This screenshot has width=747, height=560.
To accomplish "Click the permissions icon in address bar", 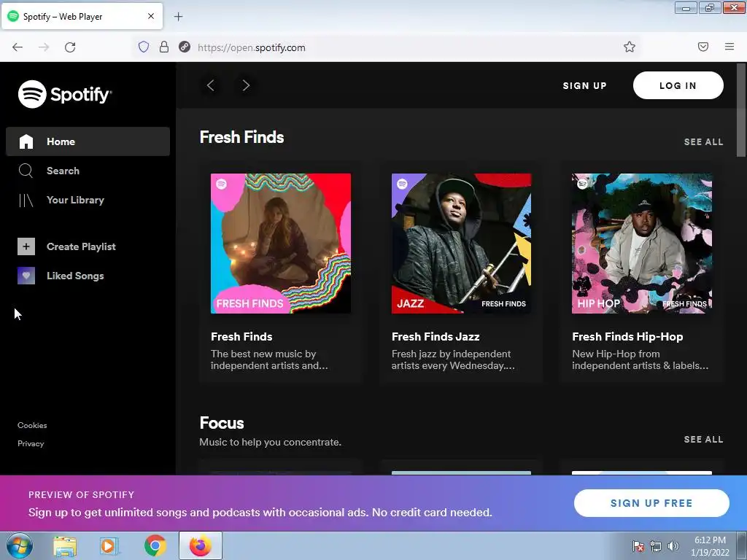I will [x=185, y=47].
